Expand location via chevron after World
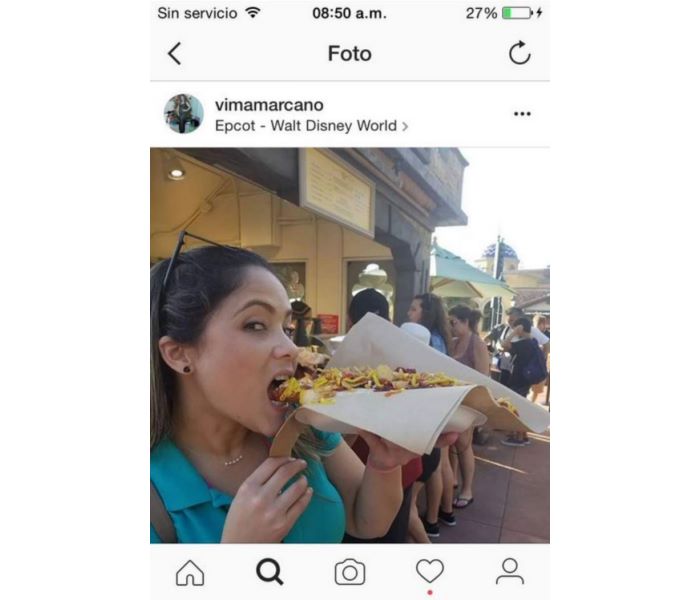 (405, 127)
